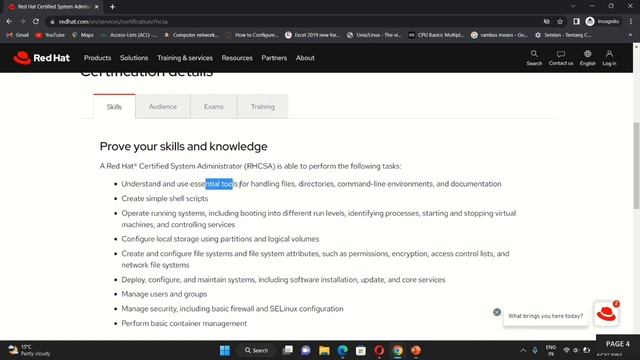640x360 pixels.
Task: Switch to Google Chrome on the taskbar
Action: click(398, 351)
